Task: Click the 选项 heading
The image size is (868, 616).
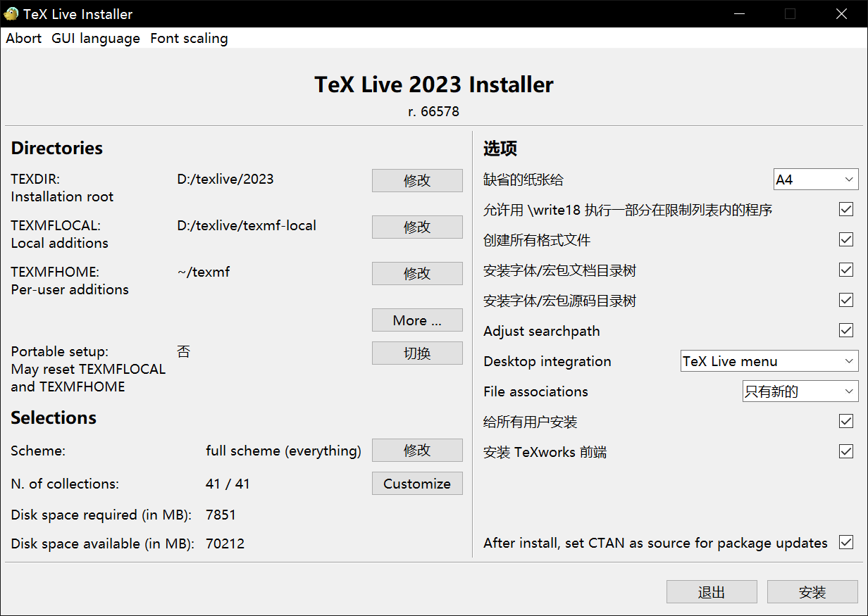Action: coord(500,149)
